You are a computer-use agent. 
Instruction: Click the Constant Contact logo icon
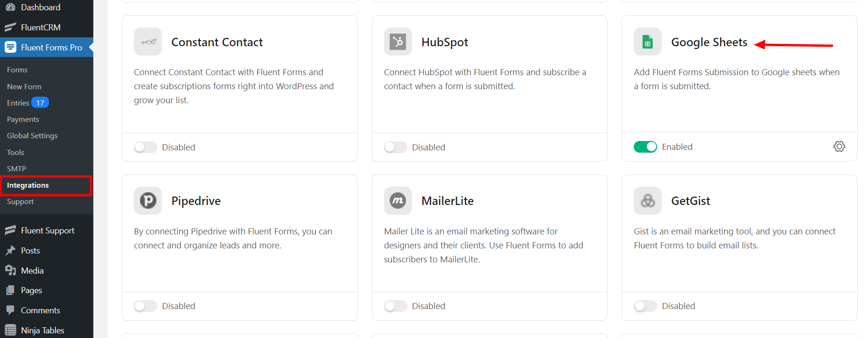pos(148,42)
